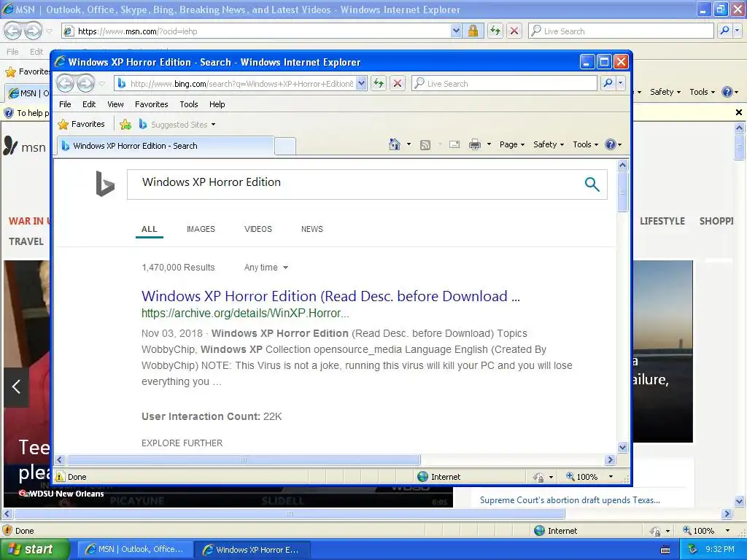Switch to IMAGES search tab

[x=201, y=229]
